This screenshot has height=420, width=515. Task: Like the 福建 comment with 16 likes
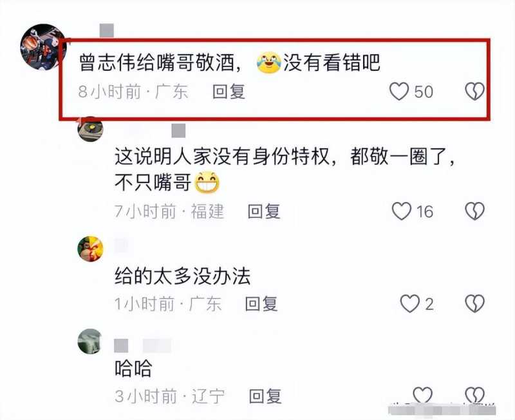(x=401, y=211)
